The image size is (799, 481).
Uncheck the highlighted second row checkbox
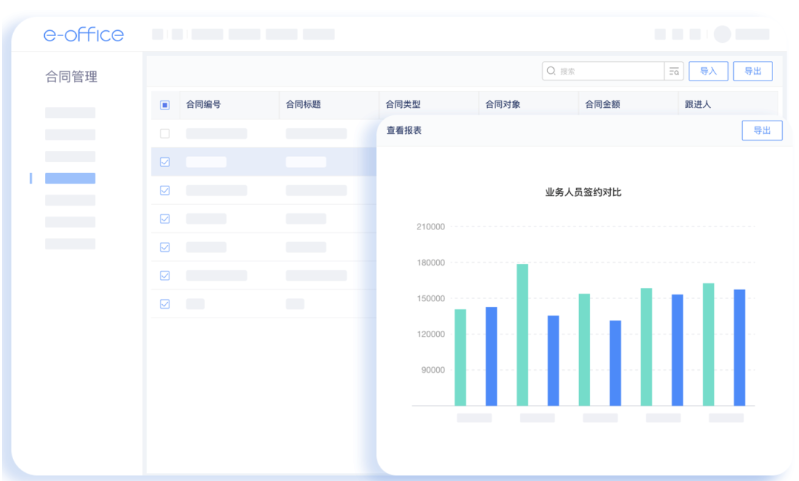pos(165,162)
